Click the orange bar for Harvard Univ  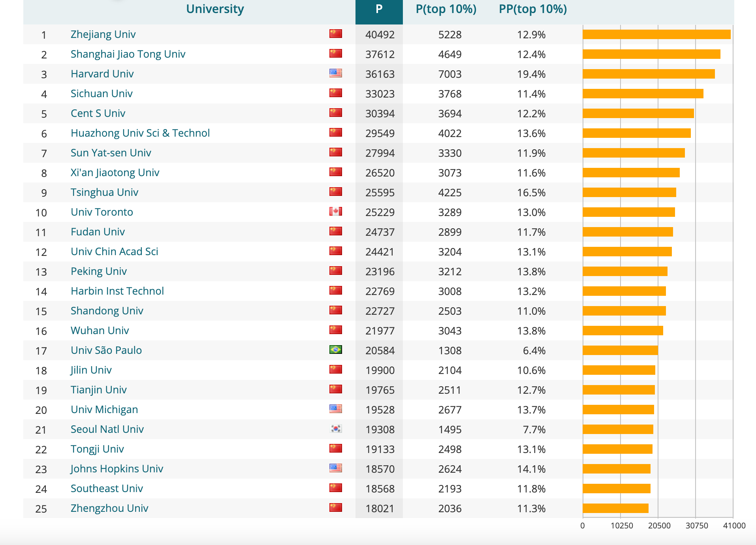(649, 74)
